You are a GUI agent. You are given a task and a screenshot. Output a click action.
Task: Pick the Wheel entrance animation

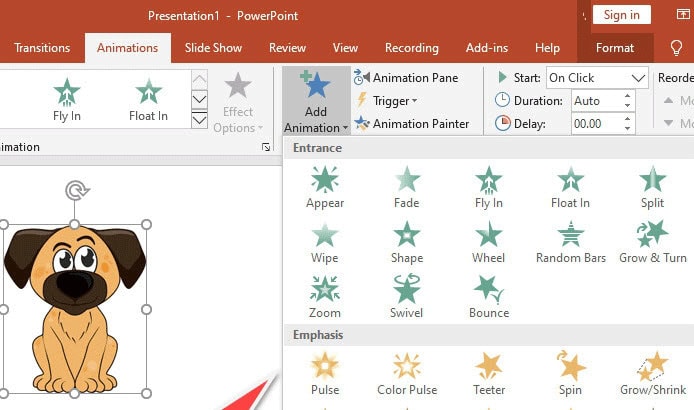[489, 243]
